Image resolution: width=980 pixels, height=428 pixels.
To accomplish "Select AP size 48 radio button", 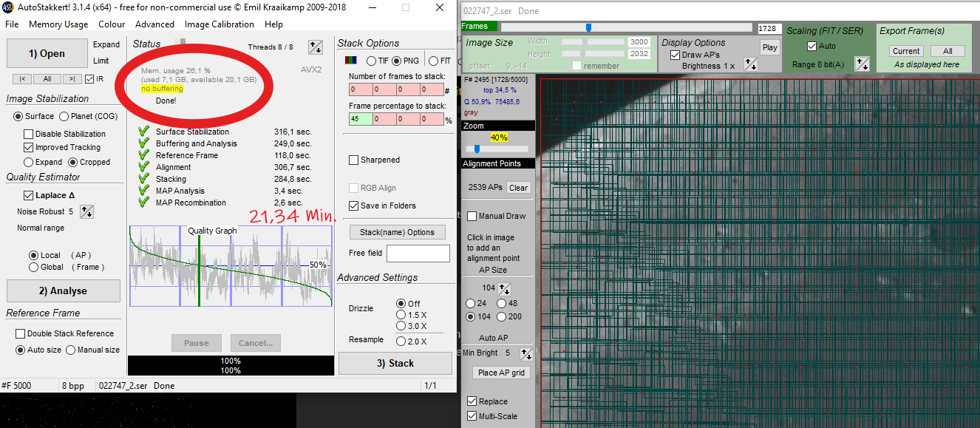I will coord(502,303).
